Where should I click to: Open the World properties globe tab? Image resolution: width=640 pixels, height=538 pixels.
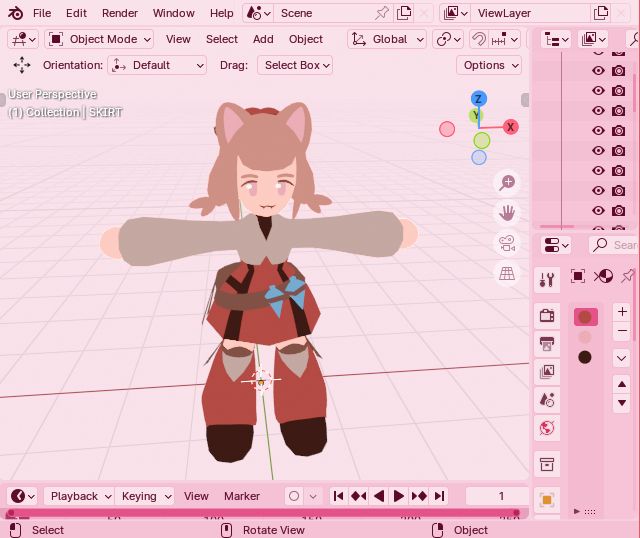tap(547, 428)
